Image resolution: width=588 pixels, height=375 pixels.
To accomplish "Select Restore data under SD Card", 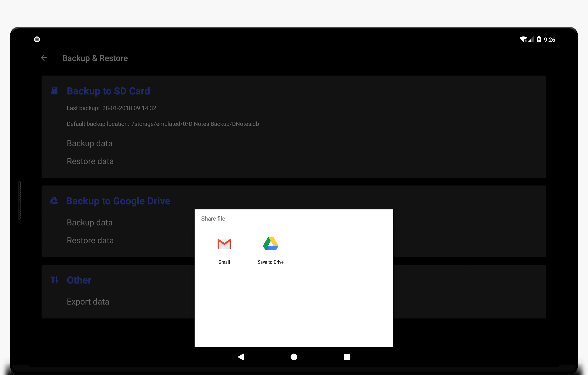I will (x=90, y=161).
